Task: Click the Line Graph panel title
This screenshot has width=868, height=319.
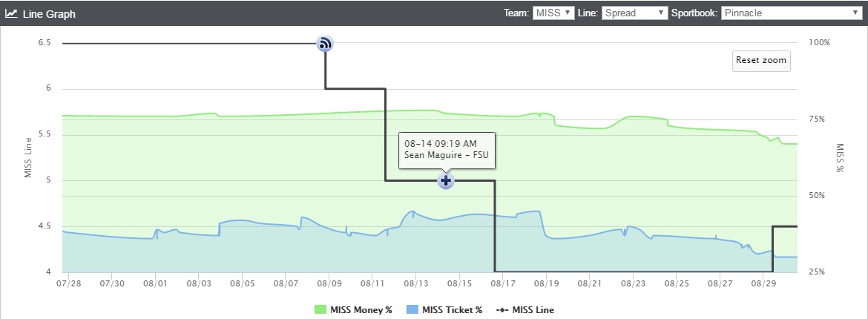Action: (x=49, y=14)
